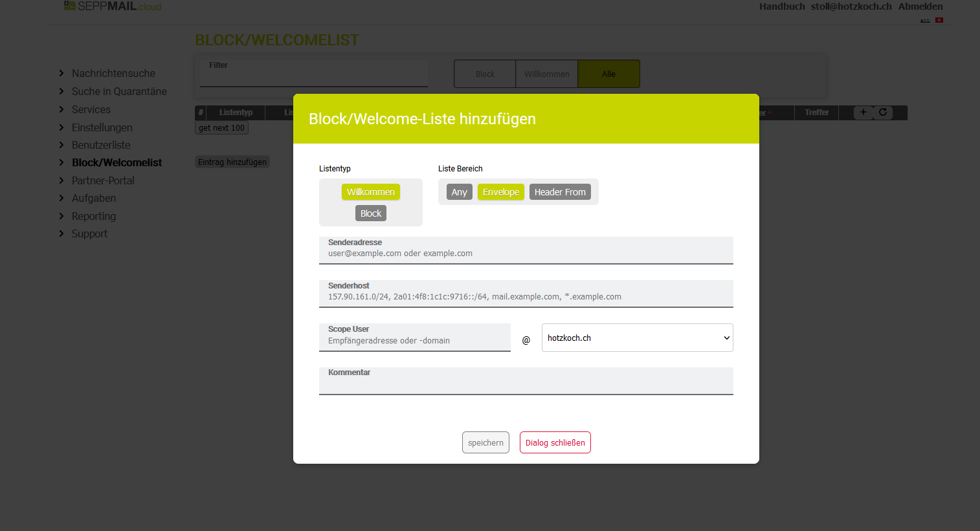Click Dialog schließen to close the dialog
Image resolution: width=980 pixels, height=531 pixels.
[x=555, y=442]
